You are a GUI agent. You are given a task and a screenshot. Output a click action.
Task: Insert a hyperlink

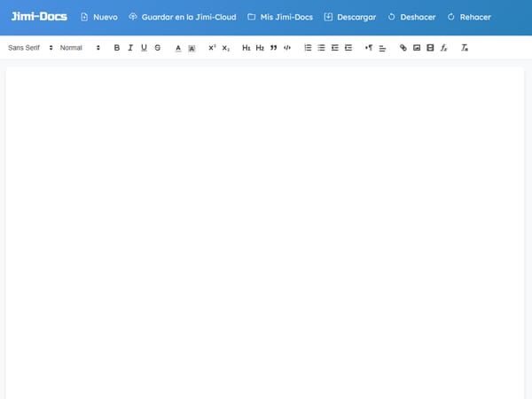[403, 48]
